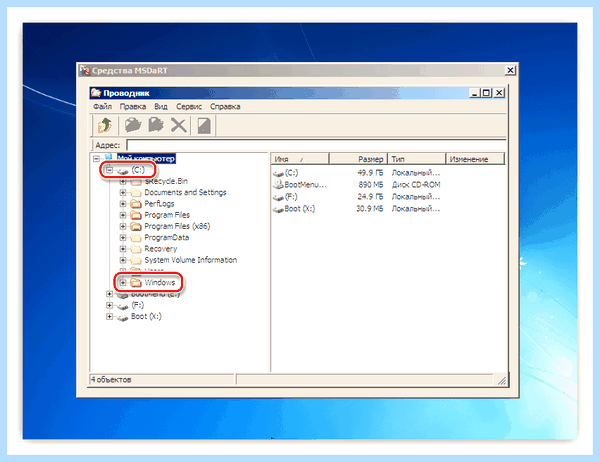Expand the Program Files folder node

(123, 215)
